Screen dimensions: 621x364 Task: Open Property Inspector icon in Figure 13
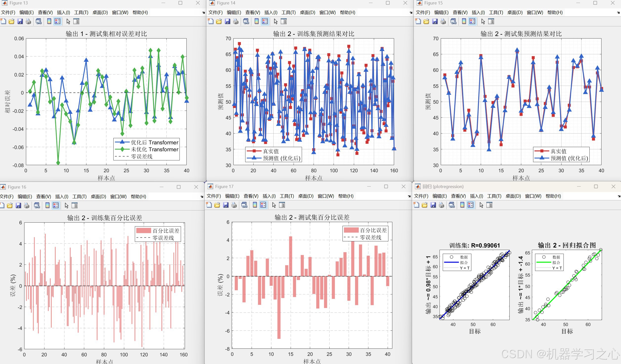coord(77,21)
